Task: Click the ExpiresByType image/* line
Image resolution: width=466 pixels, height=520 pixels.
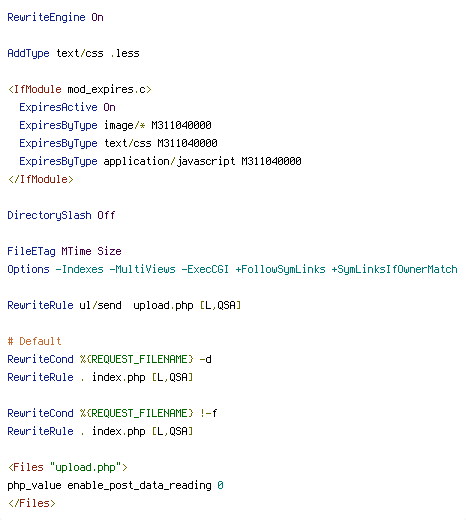Action: [115, 125]
